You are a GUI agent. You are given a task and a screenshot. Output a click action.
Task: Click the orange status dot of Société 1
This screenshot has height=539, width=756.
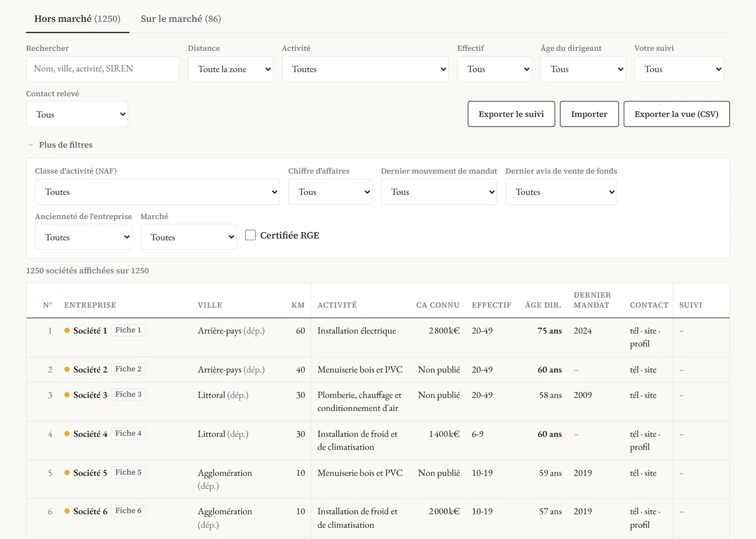67,331
